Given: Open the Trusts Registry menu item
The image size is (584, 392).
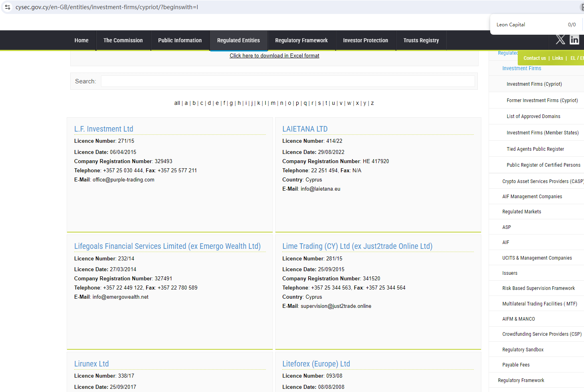Looking at the screenshot, I should pyautogui.click(x=421, y=40).
